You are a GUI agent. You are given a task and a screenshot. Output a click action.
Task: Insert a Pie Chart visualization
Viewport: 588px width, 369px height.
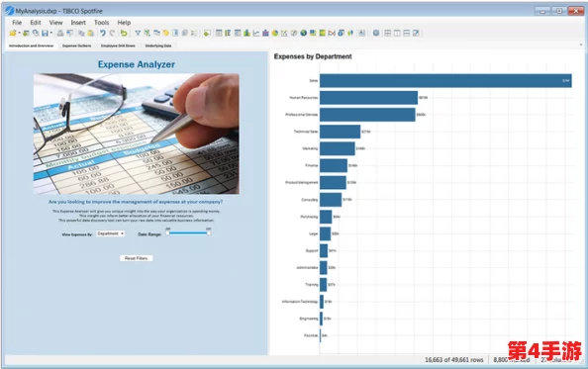click(275, 33)
